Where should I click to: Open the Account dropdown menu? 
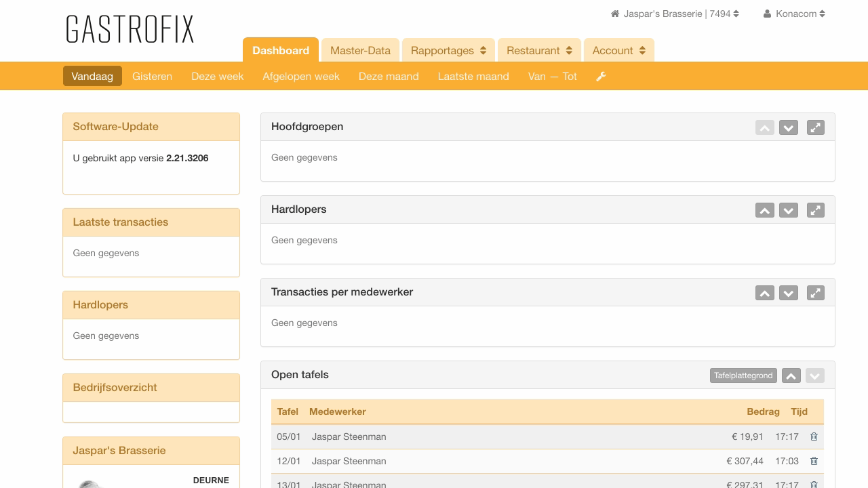coord(618,50)
